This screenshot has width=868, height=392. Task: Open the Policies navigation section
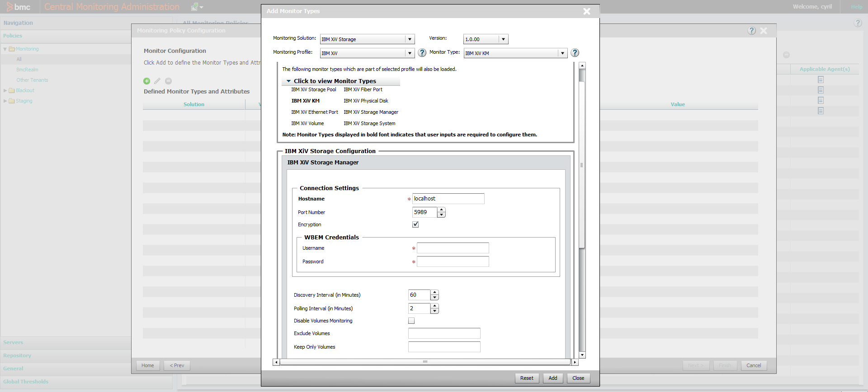(x=13, y=36)
